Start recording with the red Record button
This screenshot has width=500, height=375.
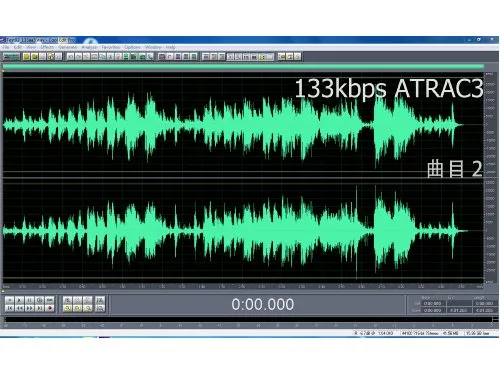49,308
